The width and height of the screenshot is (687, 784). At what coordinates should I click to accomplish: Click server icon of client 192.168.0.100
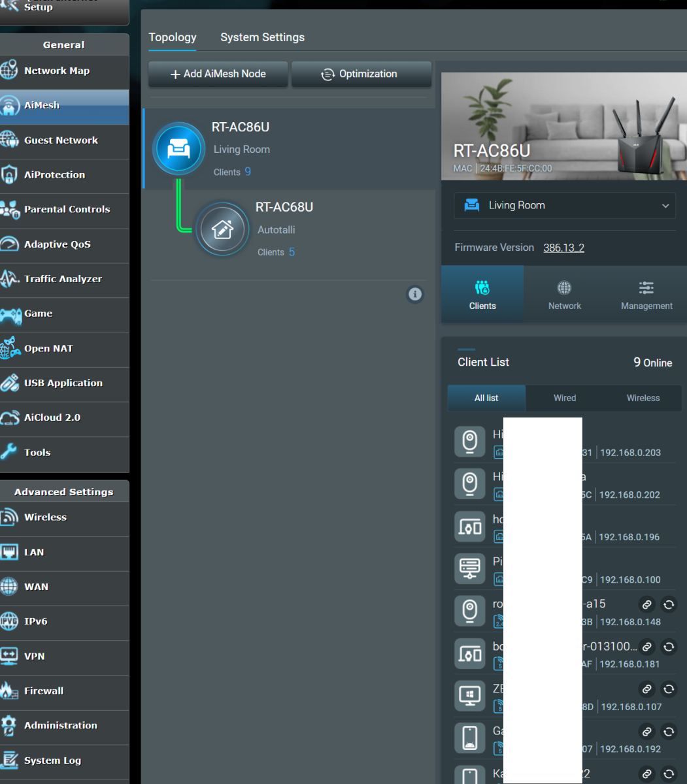tap(469, 569)
